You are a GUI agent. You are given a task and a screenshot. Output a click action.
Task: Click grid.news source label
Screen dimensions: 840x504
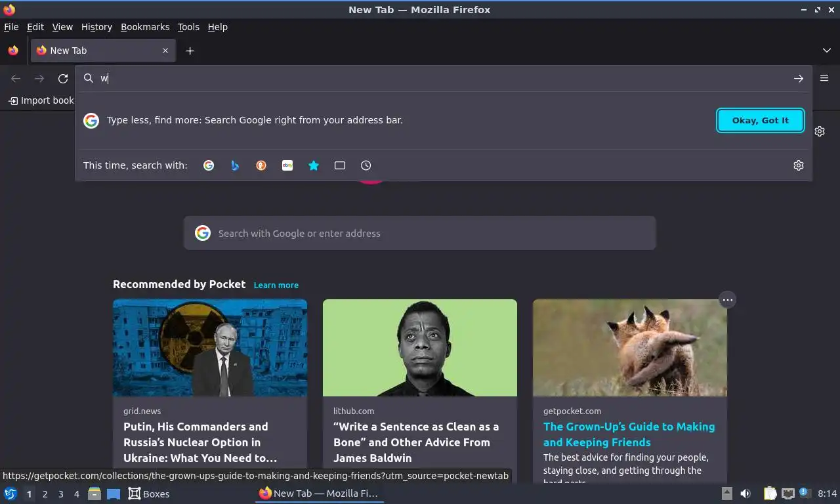(142, 411)
